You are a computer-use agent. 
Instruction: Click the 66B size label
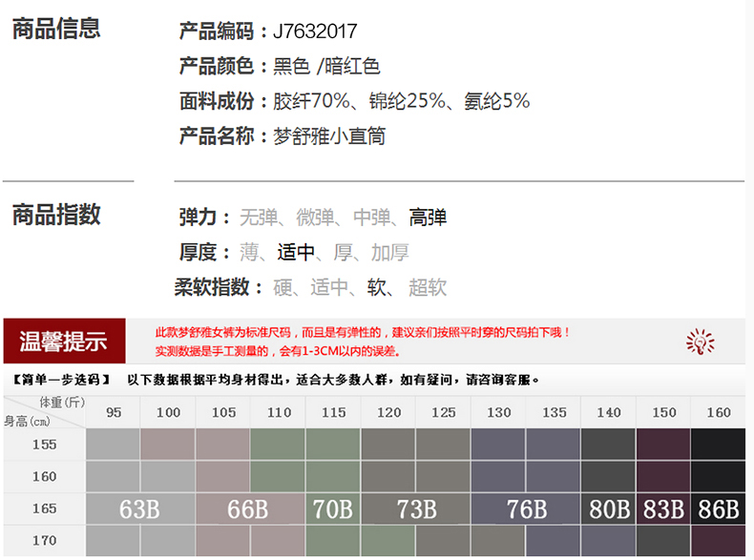point(247,509)
